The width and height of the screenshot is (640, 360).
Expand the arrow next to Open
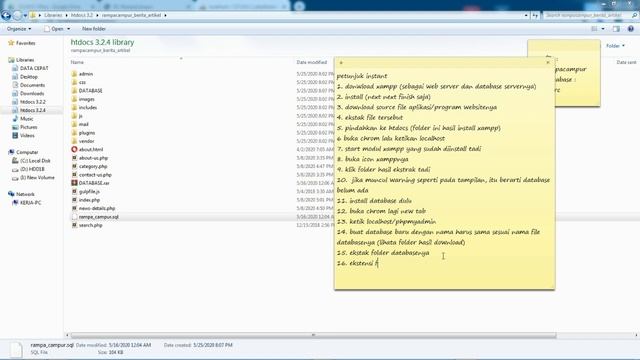[68, 29]
